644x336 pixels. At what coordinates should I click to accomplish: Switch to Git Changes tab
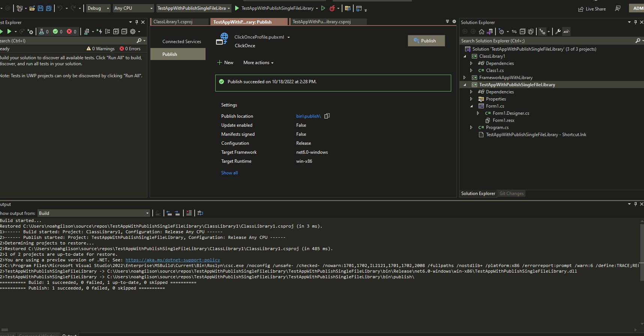(x=511, y=193)
